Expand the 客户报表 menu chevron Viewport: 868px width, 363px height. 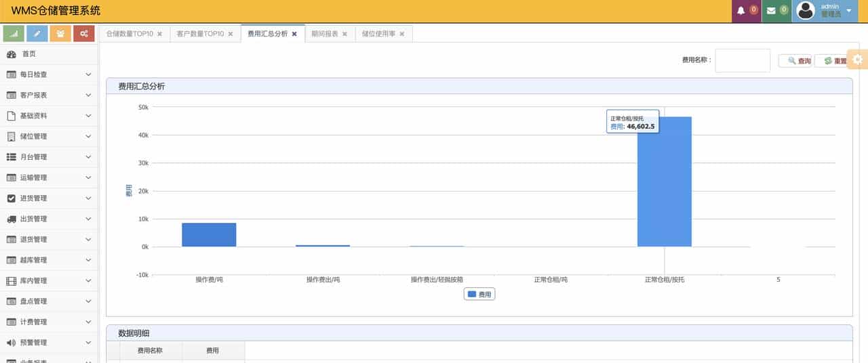pyautogui.click(x=88, y=95)
